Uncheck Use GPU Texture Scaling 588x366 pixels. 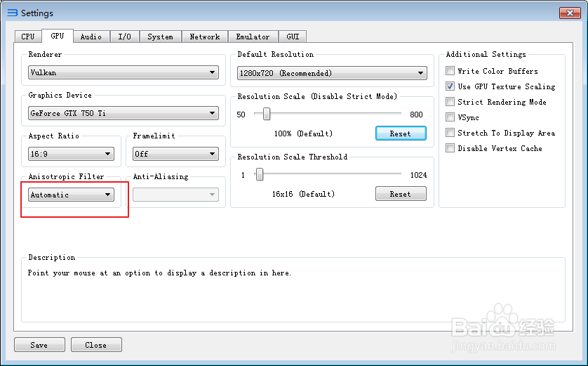(450, 86)
